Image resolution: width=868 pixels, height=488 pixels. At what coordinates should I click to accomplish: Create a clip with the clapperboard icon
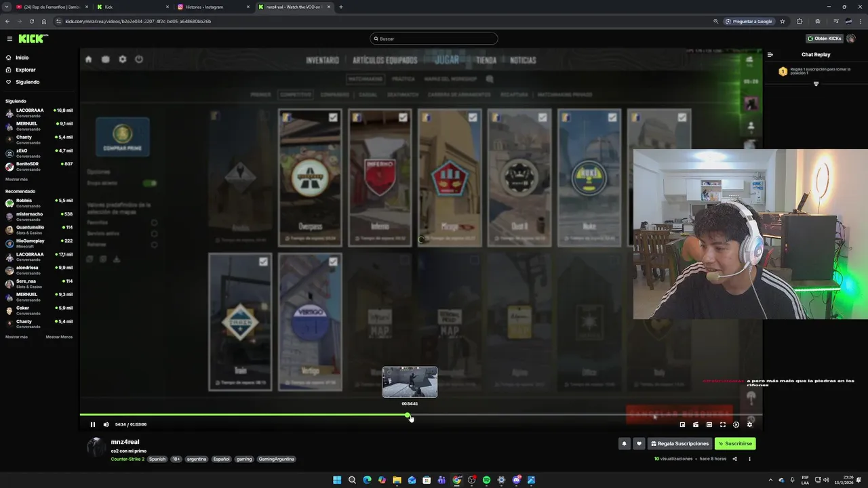pos(696,424)
